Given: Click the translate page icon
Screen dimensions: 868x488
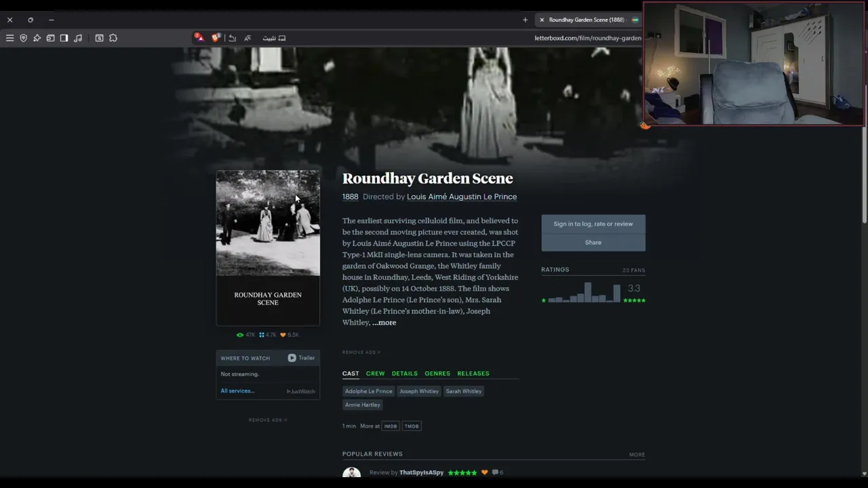Looking at the screenshot, I should click(248, 38).
